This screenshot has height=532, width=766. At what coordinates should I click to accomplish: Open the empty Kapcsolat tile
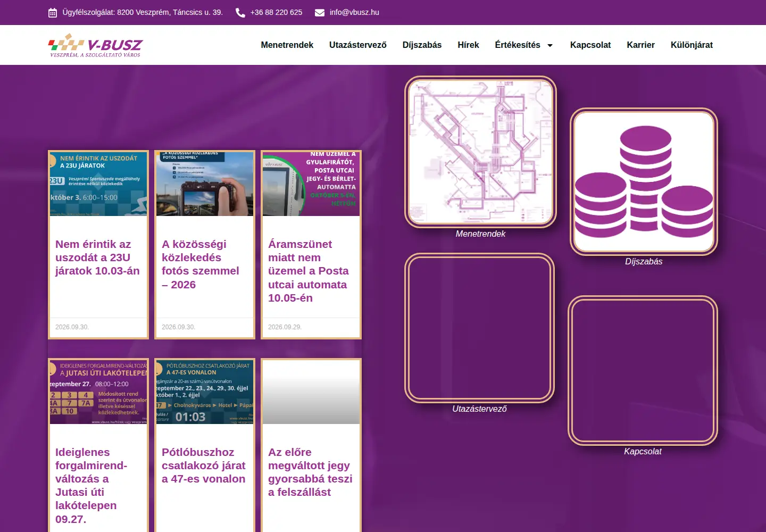coord(643,370)
